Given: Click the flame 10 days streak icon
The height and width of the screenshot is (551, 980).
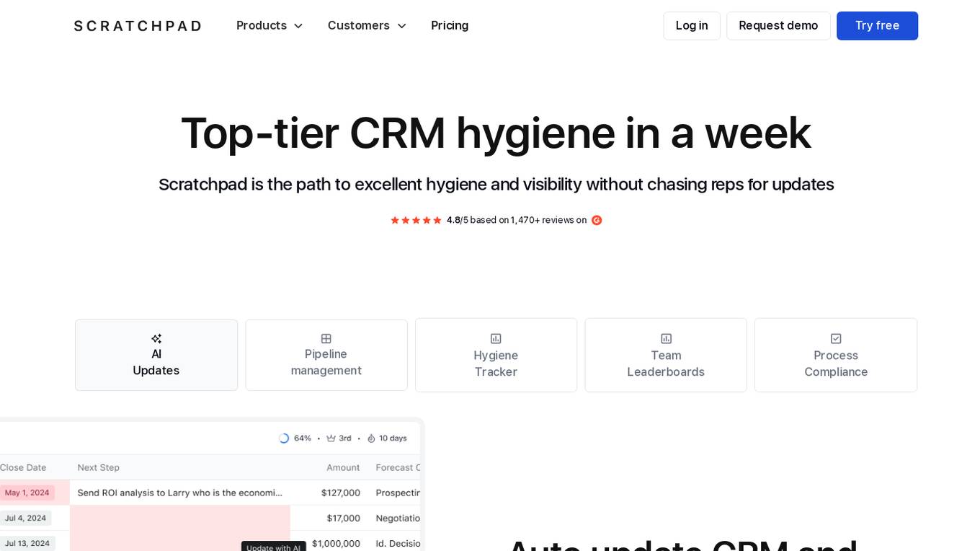Looking at the screenshot, I should pyautogui.click(x=371, y=438).
